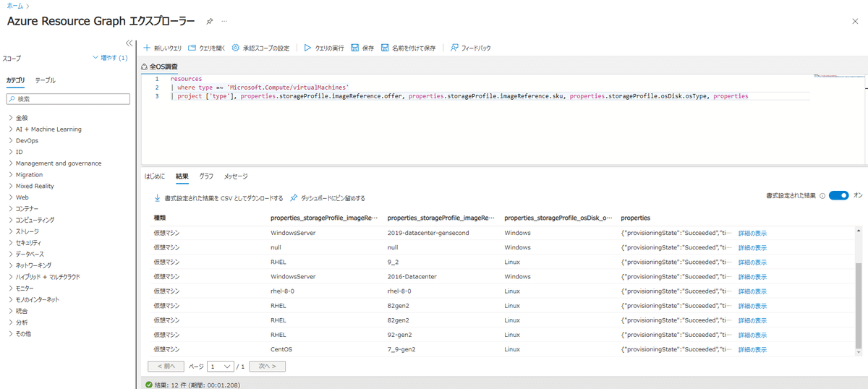Open the メッセージ tab
Screen dimensions: 868x389
pyautogui.click(x=236, y=176)
